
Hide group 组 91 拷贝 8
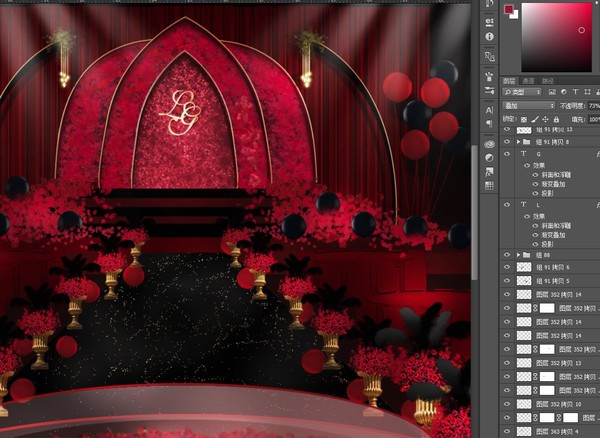[x=507, y=142]
